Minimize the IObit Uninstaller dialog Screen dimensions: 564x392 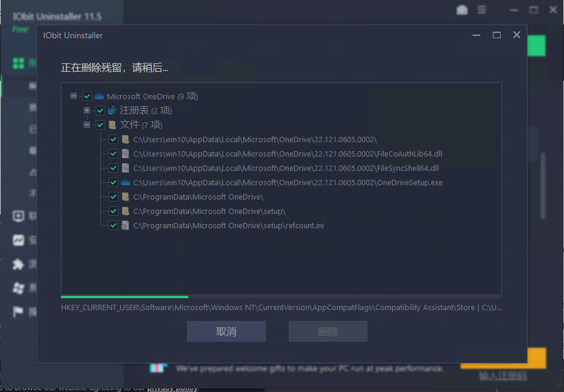[476, 35]
